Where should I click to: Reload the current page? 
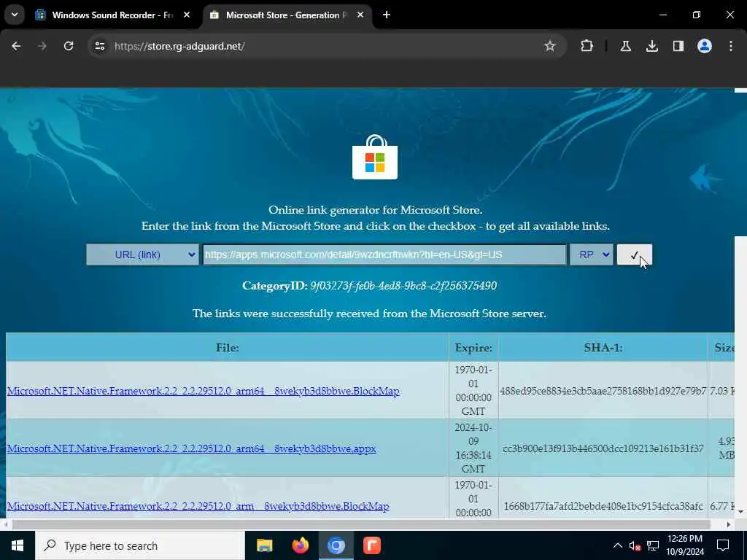69,46
